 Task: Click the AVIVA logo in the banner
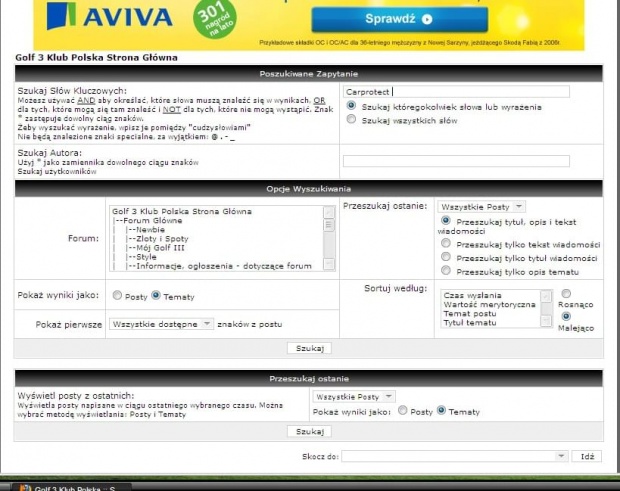128,17
